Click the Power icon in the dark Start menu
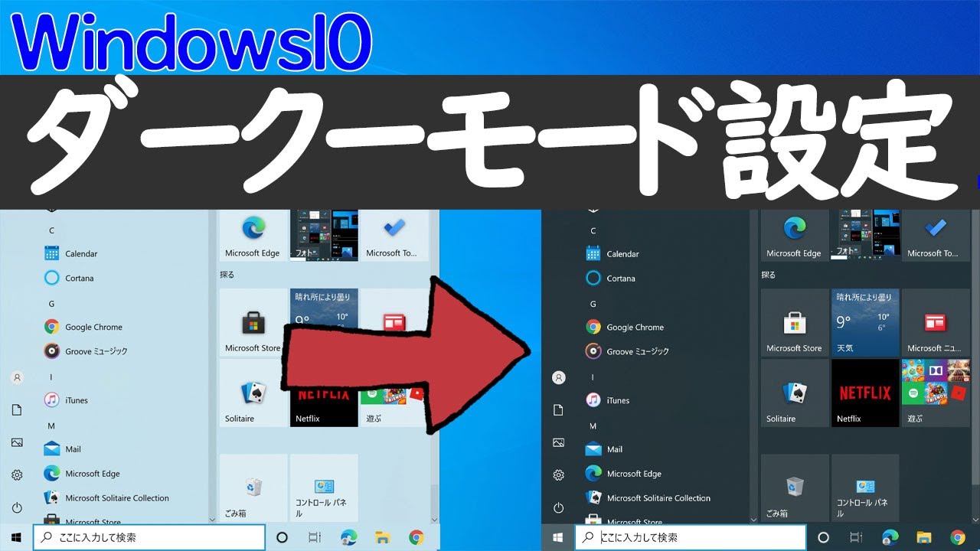 pos(559,507)
